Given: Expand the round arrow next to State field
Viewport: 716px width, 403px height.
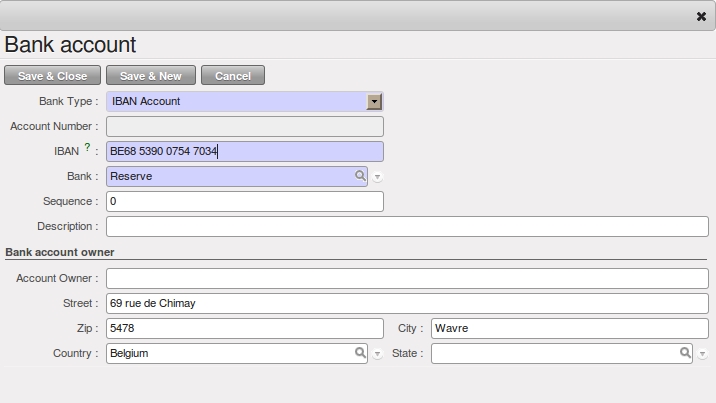Looking at the screenshot, I should (x=702, y=354).
